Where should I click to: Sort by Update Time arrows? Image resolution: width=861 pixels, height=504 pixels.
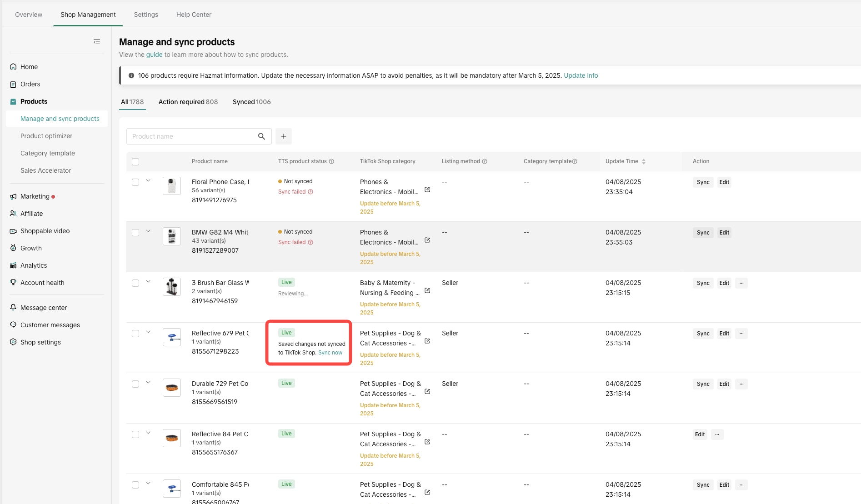(644, 161)
